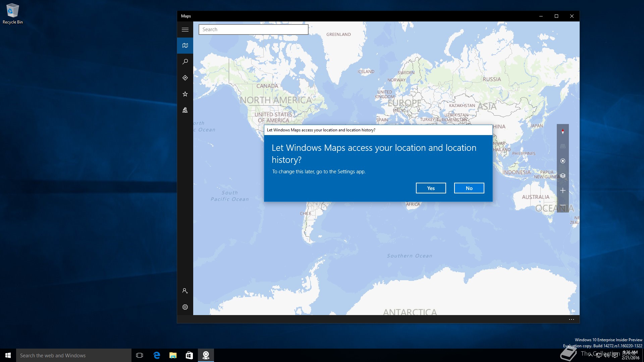
Task: Reset compass to north on map controls
Action: click(x=563, y=131)
